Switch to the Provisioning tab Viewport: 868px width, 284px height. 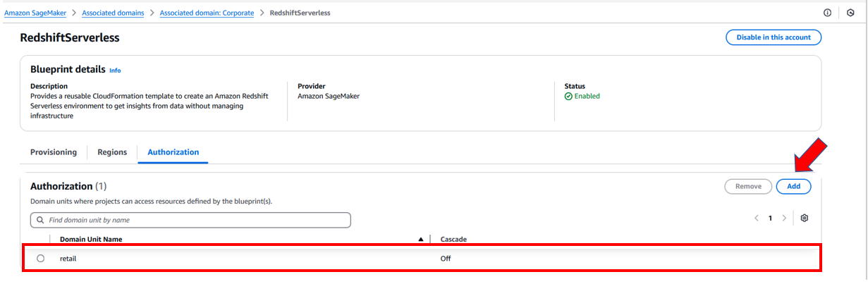pos(54,152)
